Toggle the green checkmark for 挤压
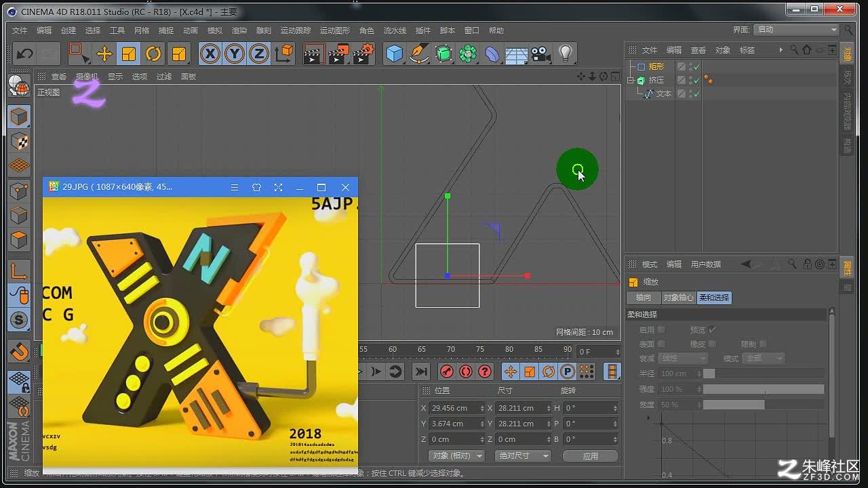 click(x=696, y=80)
